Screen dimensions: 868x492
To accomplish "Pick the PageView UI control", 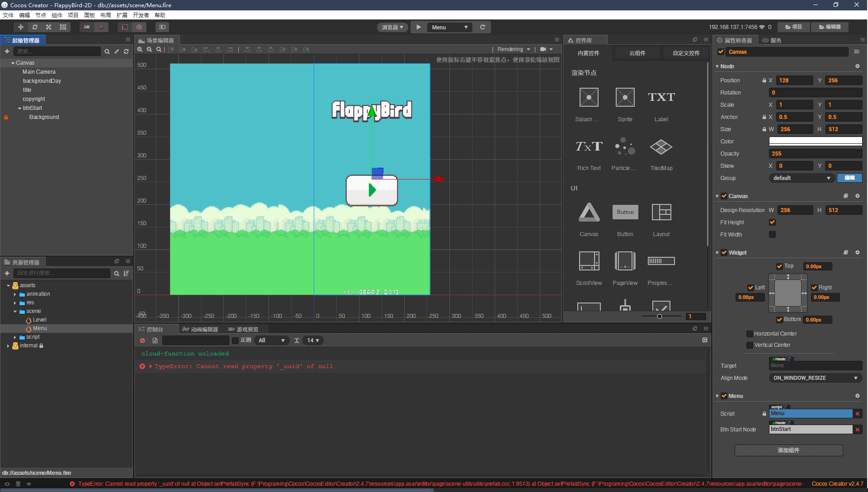I will tap(625, 269).
